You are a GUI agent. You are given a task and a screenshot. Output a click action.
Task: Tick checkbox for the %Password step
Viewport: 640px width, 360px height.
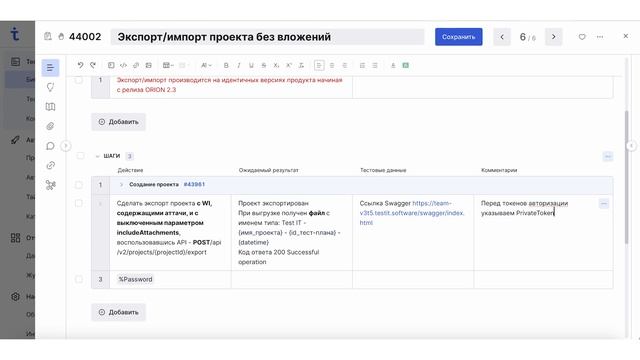click(x=79, y=279)
